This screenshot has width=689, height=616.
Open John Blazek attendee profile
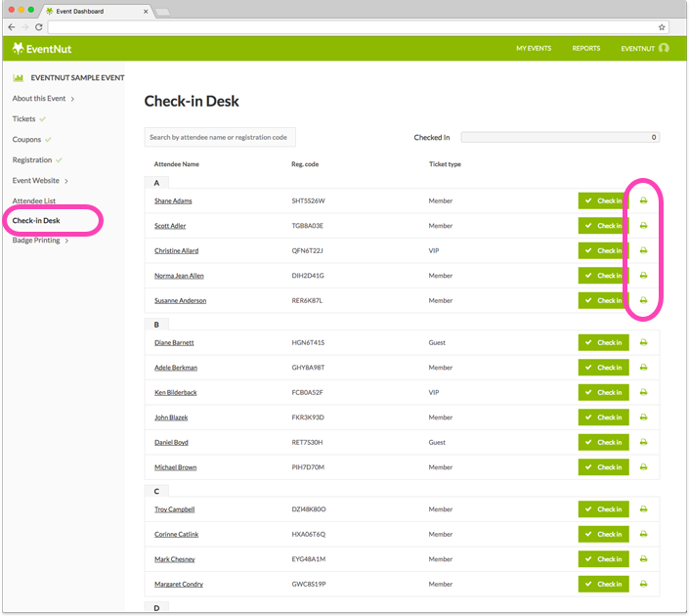tap(171, 418)
